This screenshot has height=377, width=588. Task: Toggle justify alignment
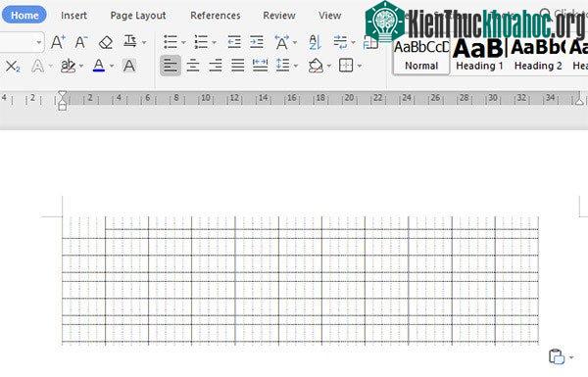[238, 66]
